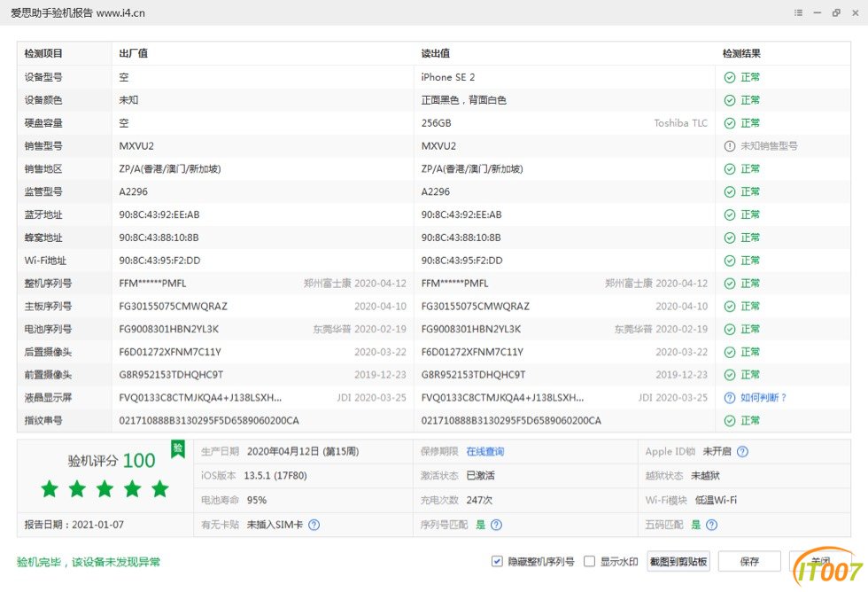Select read front camera serial G8R952153TDHQHC9T
The image size is (868, 592).
pos(473,375)
